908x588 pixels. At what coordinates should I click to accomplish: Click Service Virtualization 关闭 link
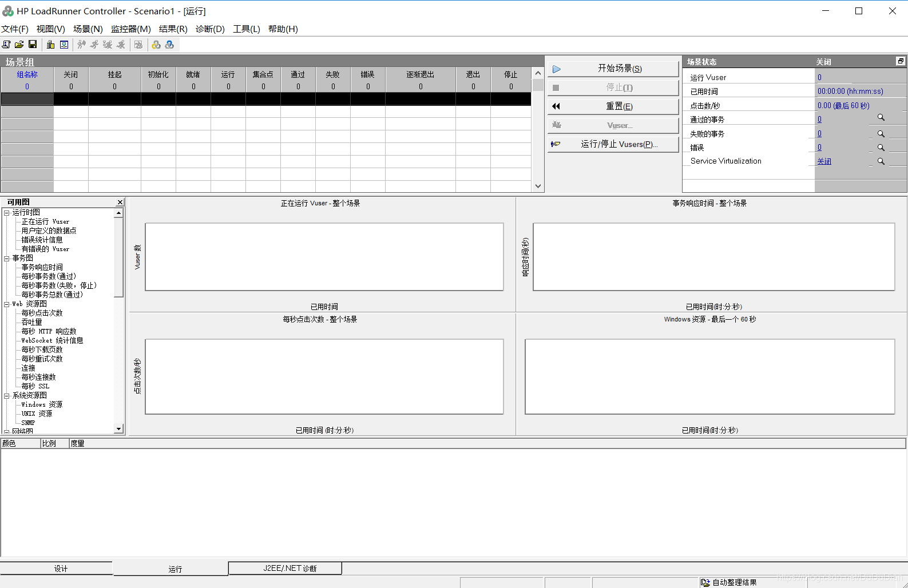click(824, 161)
